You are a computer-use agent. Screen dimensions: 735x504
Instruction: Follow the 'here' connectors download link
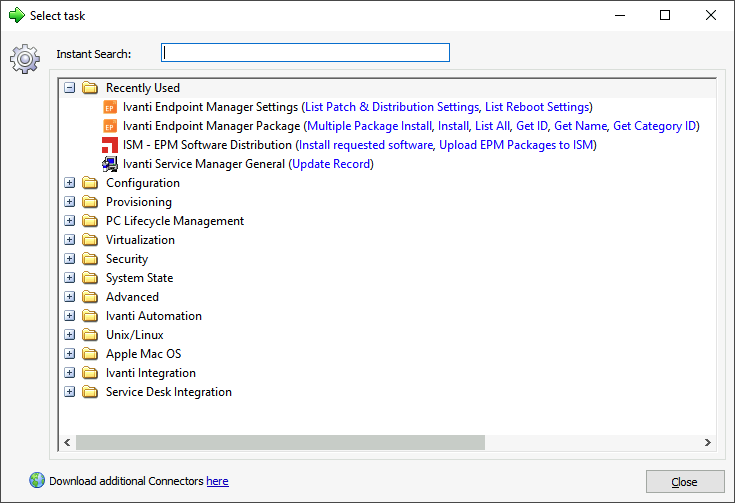(218, 481)
